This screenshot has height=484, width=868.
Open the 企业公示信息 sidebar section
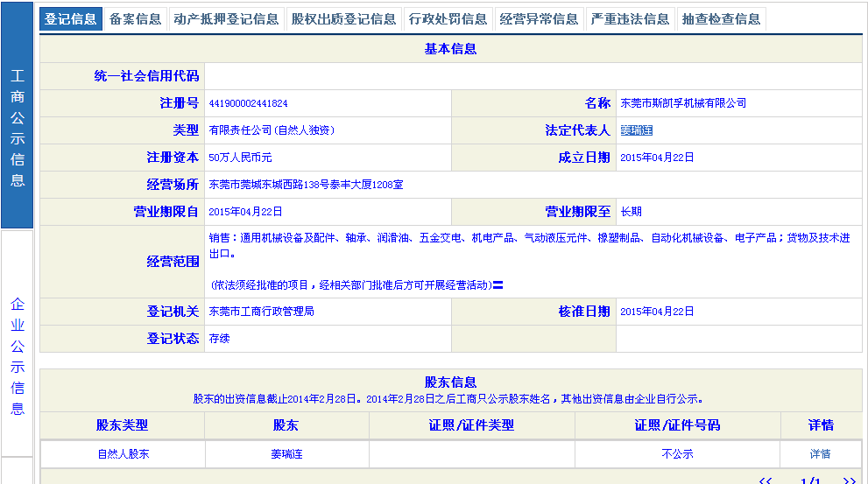18,356
